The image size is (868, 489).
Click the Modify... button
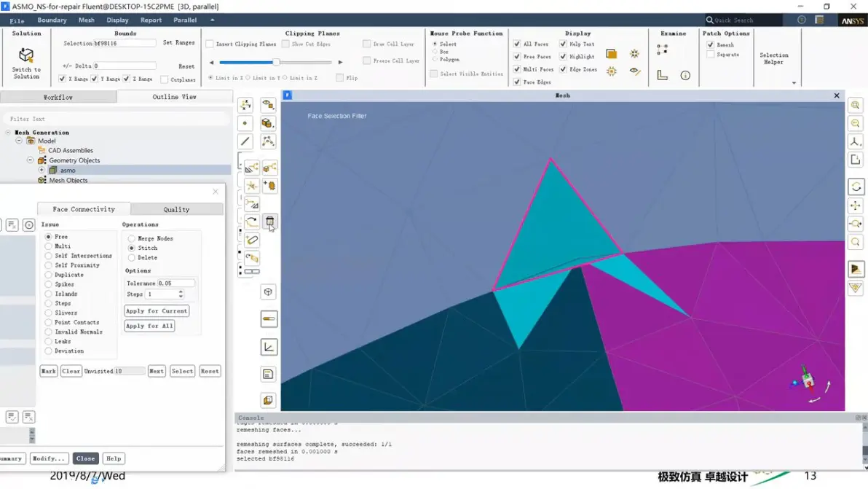[x=49, y=458]
